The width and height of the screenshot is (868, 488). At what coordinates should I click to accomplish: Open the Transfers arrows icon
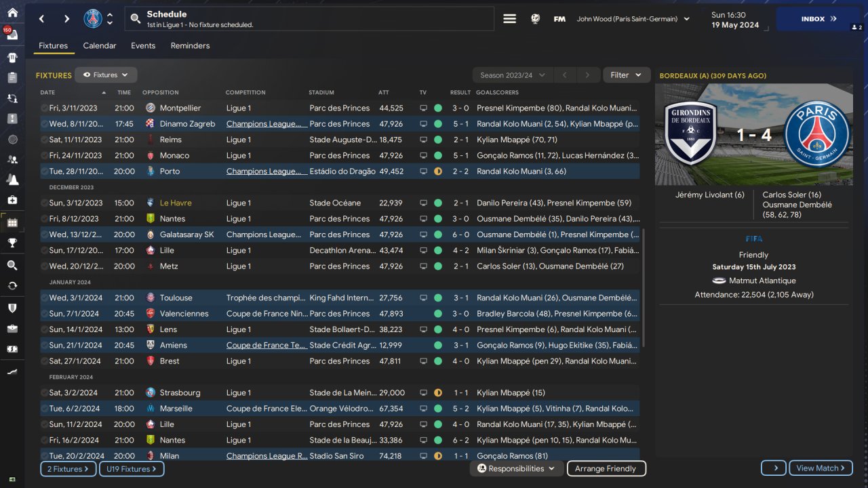[x=12, y=286]
